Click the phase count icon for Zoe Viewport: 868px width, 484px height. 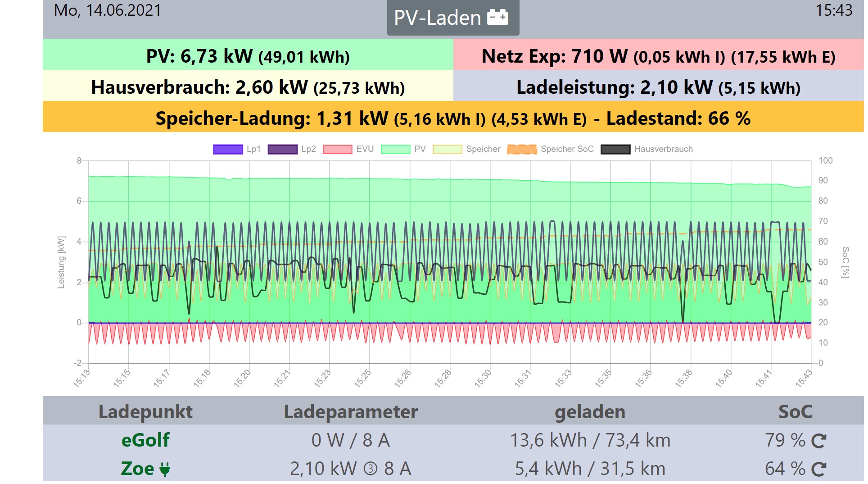[x=370, y=469]
